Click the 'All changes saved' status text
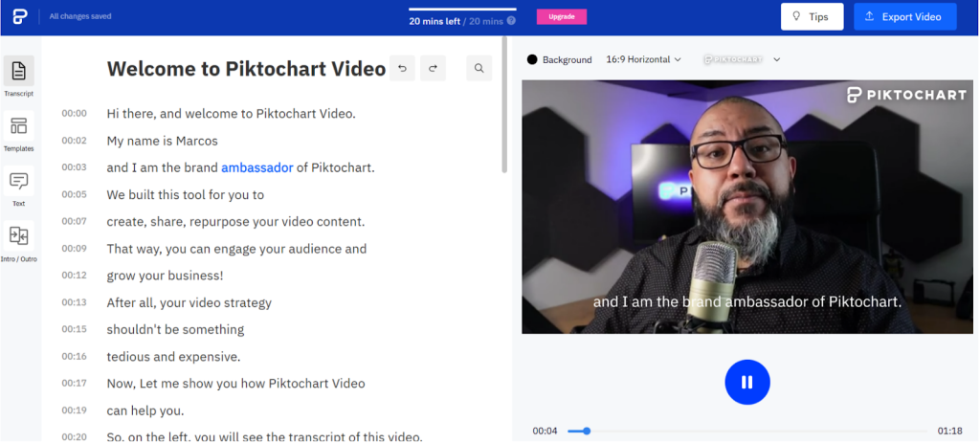This screenshot has width=980, height=443. (x=80, y=17)
